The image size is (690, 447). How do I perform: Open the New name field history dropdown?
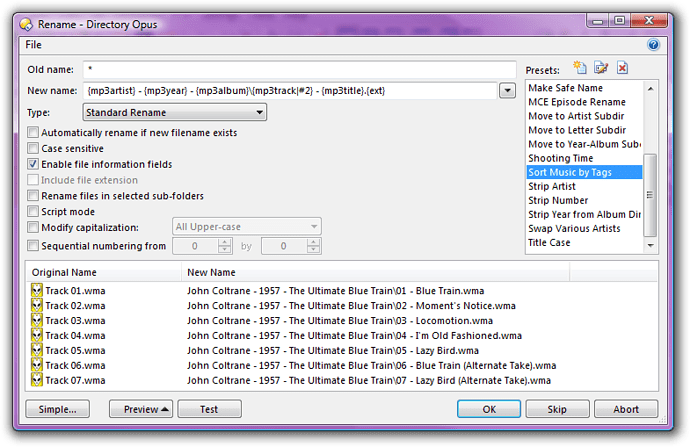(507, 91)
